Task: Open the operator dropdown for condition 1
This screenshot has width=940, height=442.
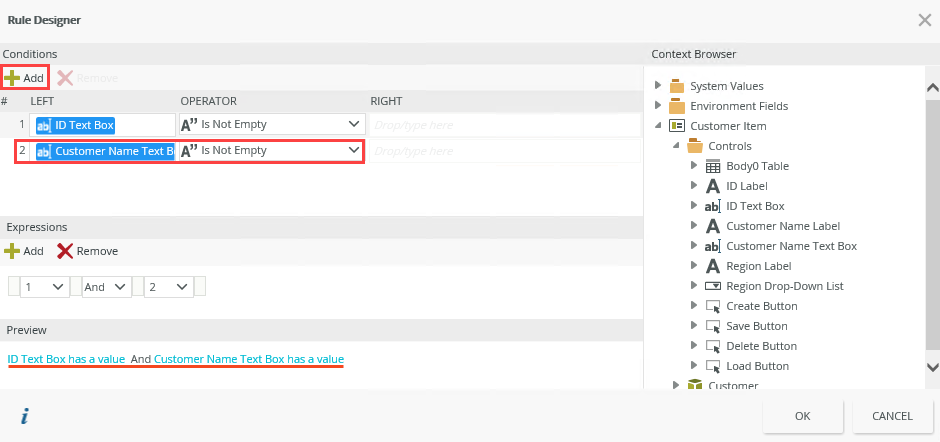Action: click(x=353, y=124)
